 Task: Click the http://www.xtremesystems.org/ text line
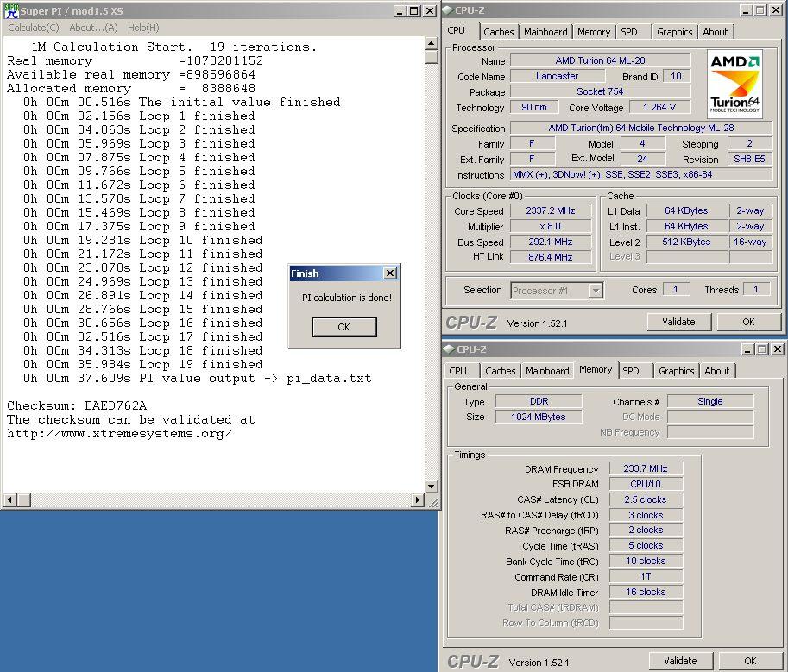[120, 433]
